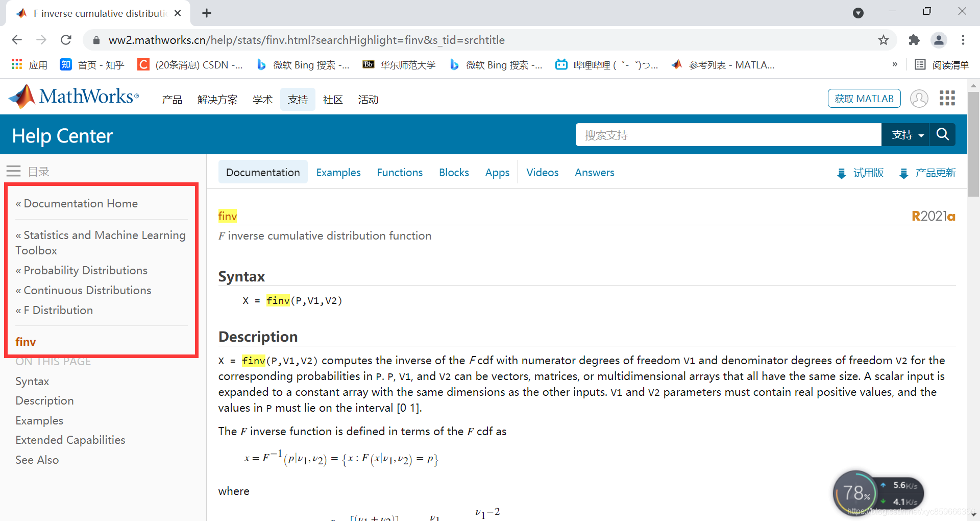Click the account profile icon

[x=919, y=98]
